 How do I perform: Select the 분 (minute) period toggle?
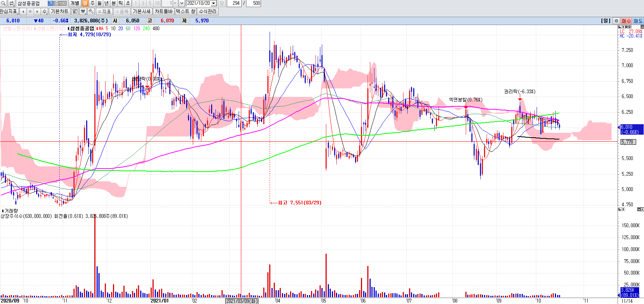113,3
